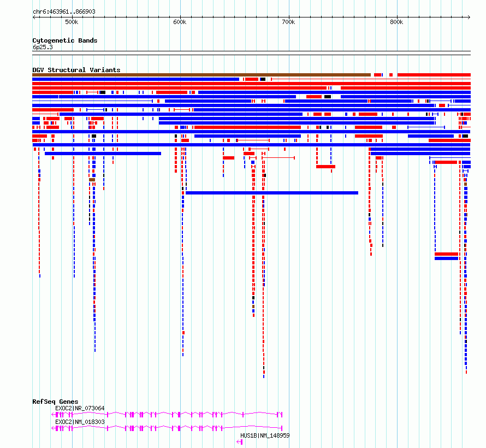Select the 600k ruler tick label

[x=180, y=22]
